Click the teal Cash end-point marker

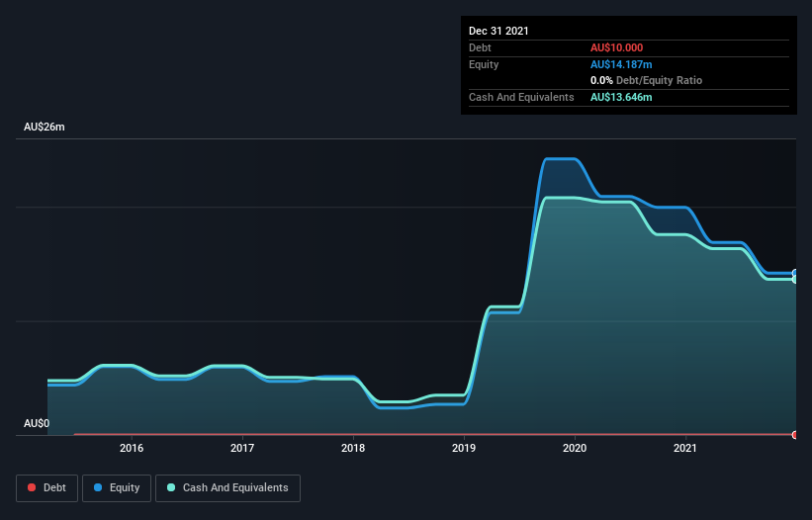pos(795,280)
